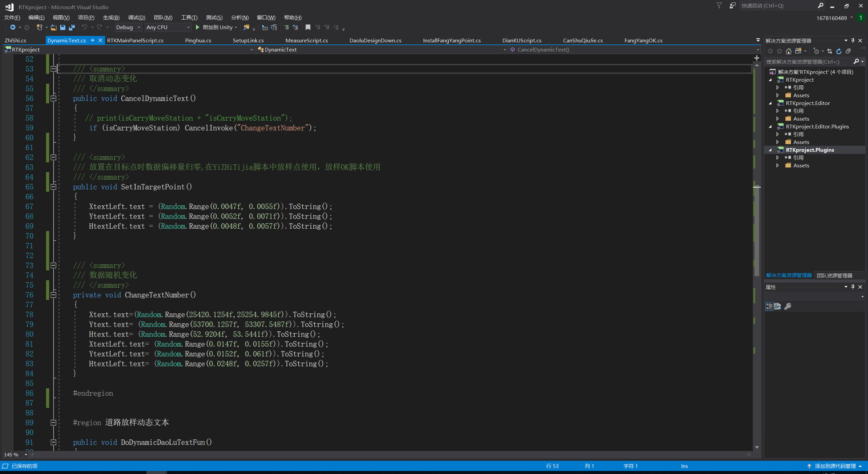Click the Find in Files folder icon
This screenshot has width=868, height=474.
[246, 27]
